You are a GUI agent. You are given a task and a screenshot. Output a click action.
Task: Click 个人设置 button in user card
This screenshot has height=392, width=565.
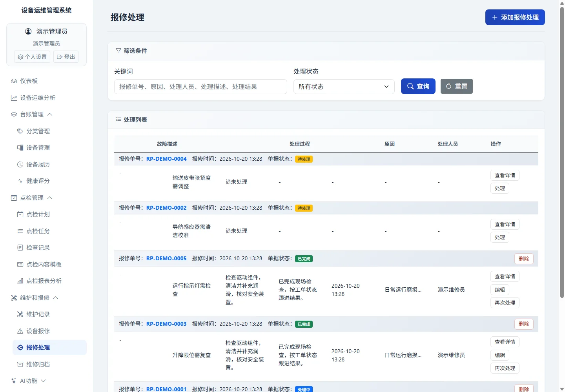click(x=32, y=57)
